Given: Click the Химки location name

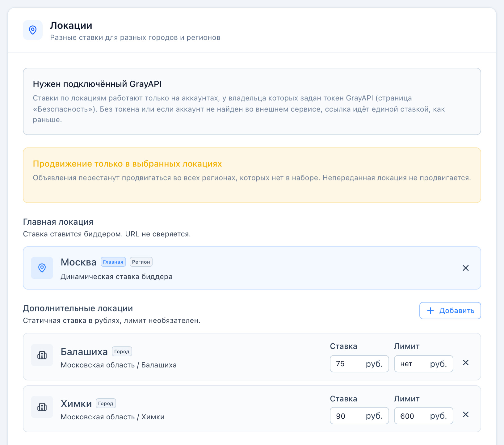Looking at the screenshot, I should click(76, 404).
